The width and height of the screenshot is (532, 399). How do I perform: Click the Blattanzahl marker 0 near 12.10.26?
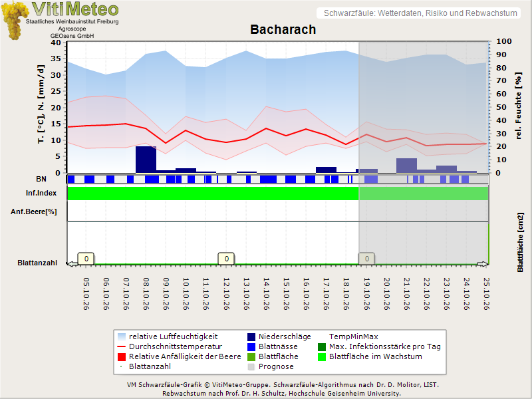pyautogui.click(x=226, y=259)
